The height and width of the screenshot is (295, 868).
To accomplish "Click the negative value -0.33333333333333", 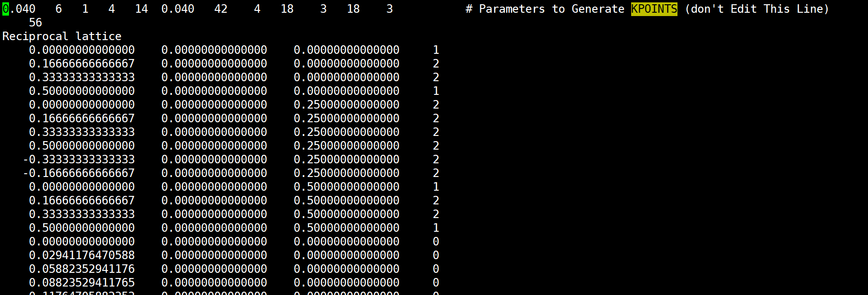I will click(78, 160).
